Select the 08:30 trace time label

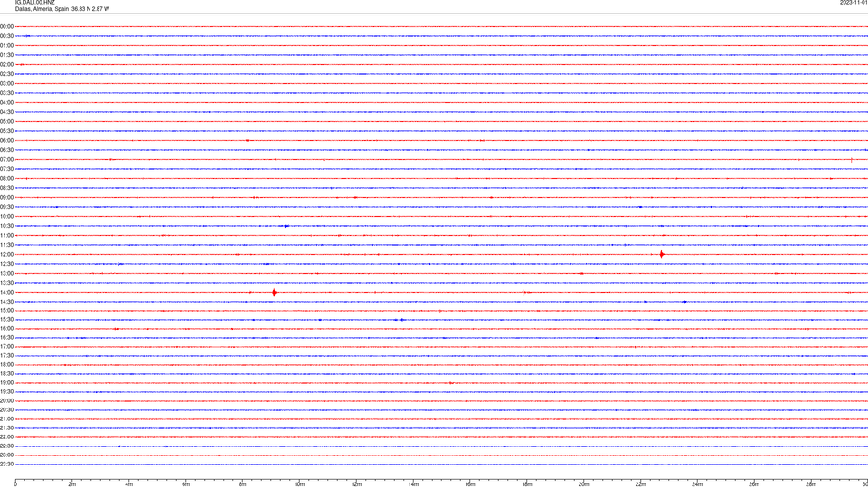click(x=6, y=188)
